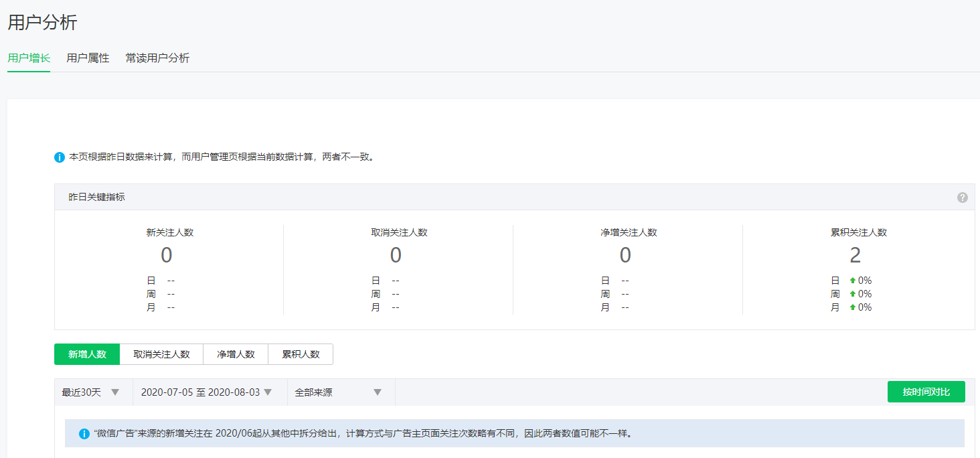This screenshot has height=458, width=980.
Task: Select the 用户增长 tab
Action: pos(29,58)
